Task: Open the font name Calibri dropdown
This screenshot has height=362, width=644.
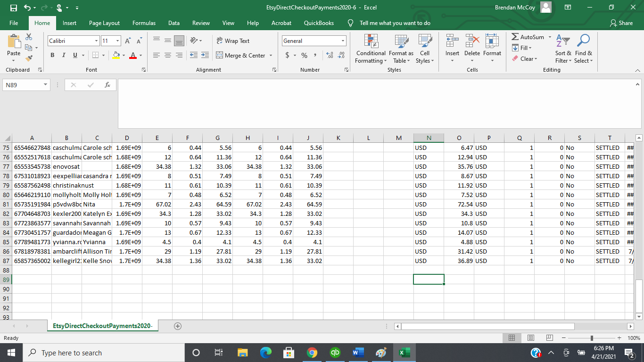Action: (x=96, y=41)
